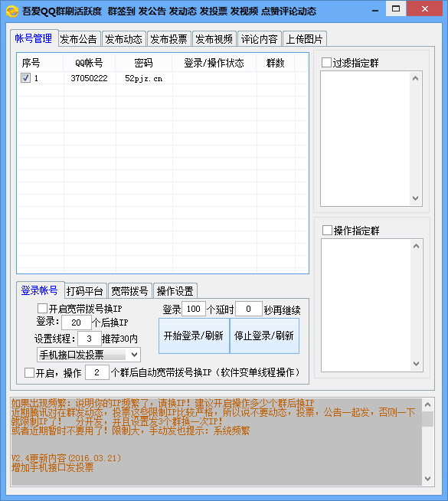448x501 pixels.
Task: Click up arrow of 操作指定群 list scrollbar
Action: (x=416, y=246)
